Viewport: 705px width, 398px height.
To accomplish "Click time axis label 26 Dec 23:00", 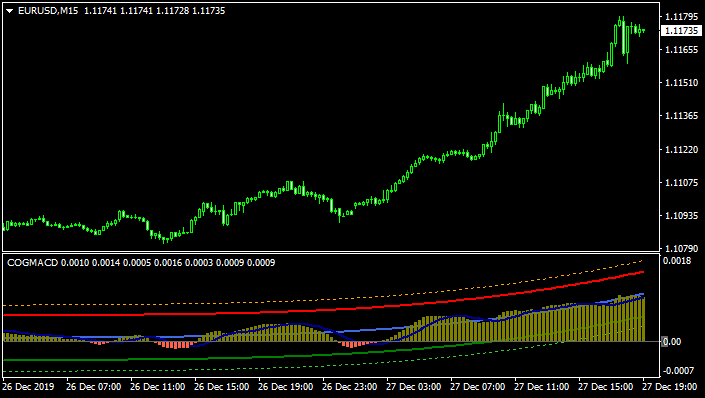I will (x=350, y=387).
